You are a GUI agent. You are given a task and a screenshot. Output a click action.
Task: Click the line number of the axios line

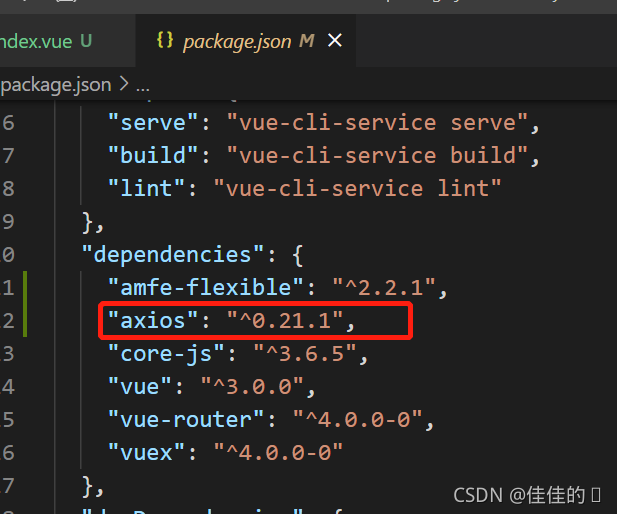7,321
